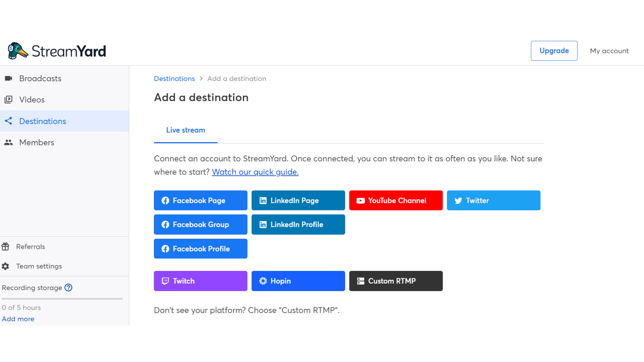
Task: Connect a Twitch destination
Action: [x=200, y=281]
